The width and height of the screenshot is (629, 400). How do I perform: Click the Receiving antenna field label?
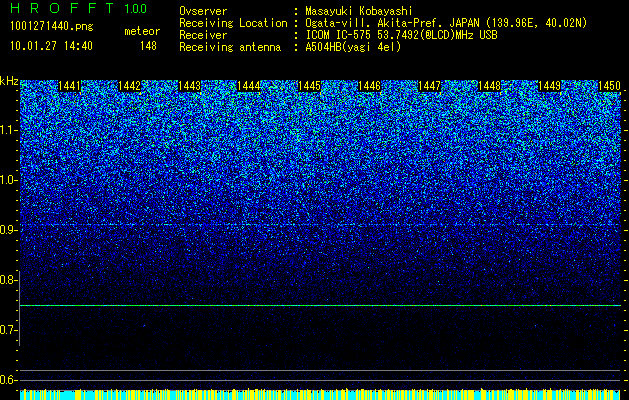click(x=230, y=47)
